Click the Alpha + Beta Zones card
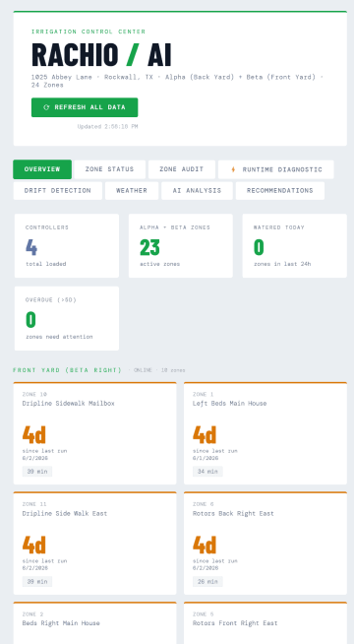This screenshot has height=644, width=354. [x=181, y=245]
